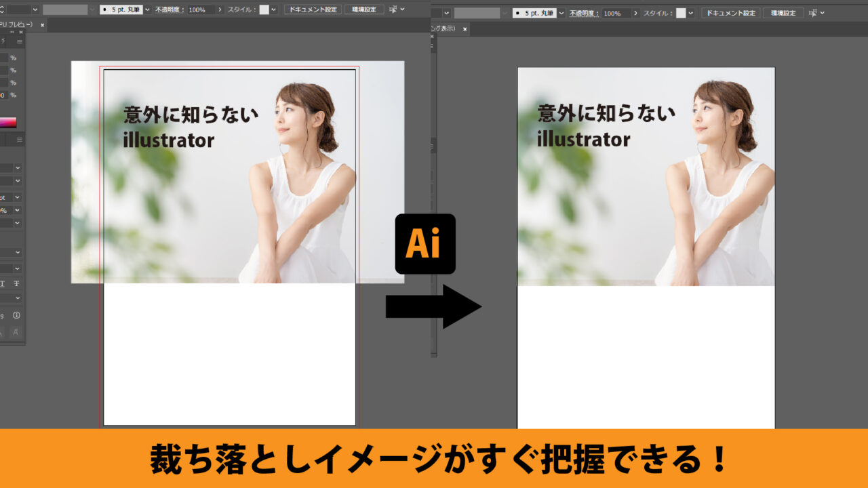868x488 pixels.
Task: Click the circled info icon in left panel
Action: coord(16,315)
